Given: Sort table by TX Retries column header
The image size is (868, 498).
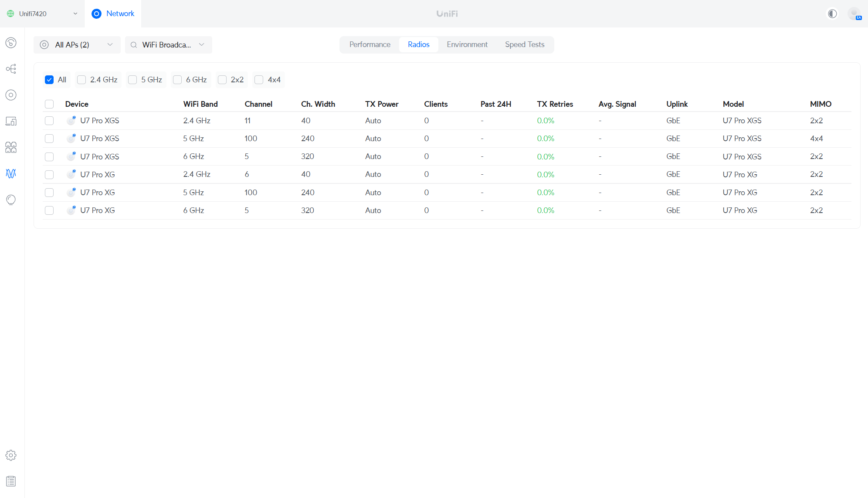Looking at the screenshot, I should pyautogui.click(x=555, y=104).
